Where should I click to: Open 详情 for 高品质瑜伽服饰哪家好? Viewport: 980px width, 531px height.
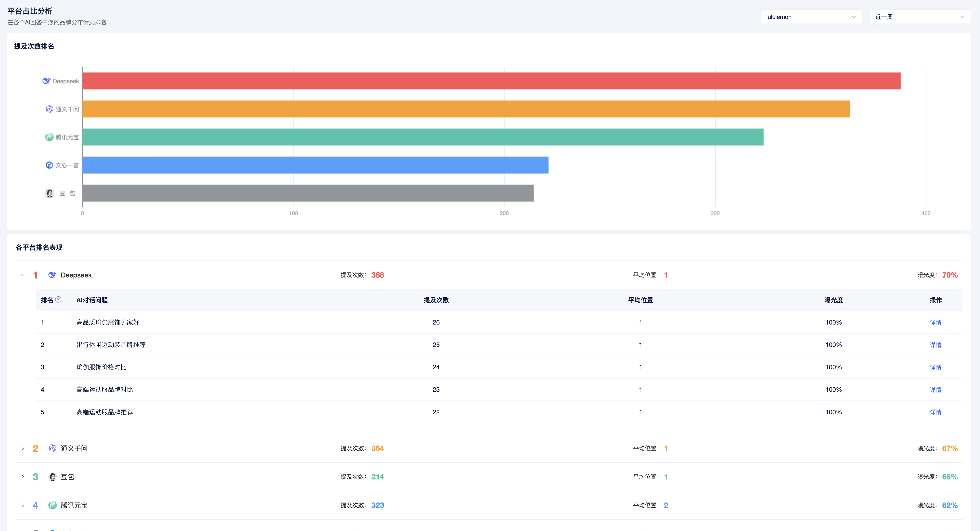point(935,322)
